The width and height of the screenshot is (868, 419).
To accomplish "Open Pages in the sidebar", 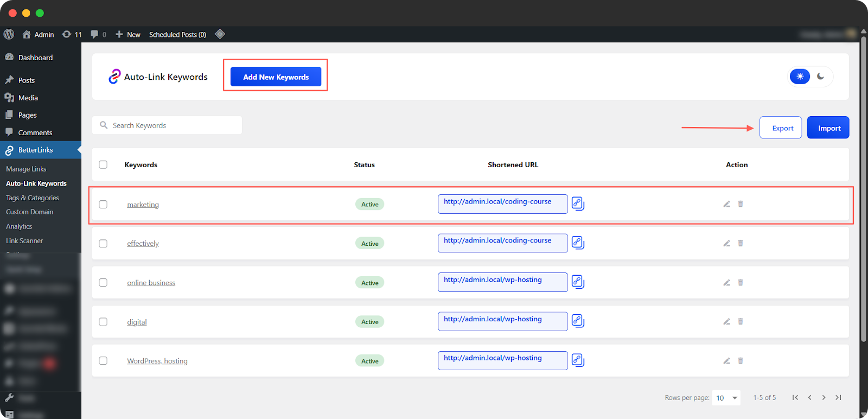I will click(x=40, y=115).
